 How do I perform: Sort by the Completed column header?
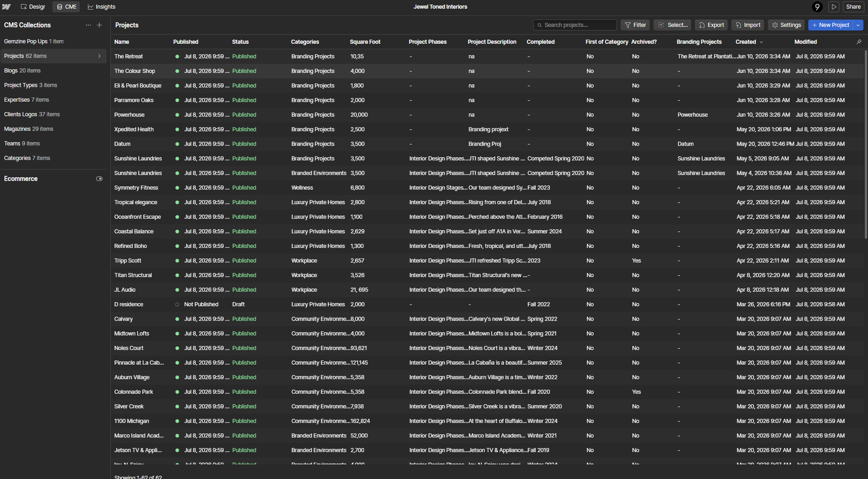[x=540, y=42]
